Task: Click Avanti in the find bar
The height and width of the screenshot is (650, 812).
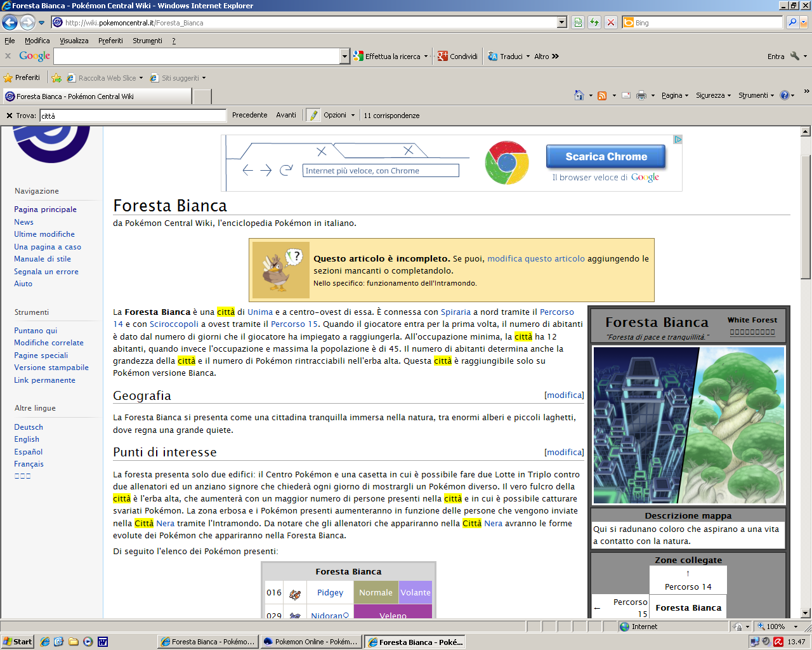Action: 286,115
